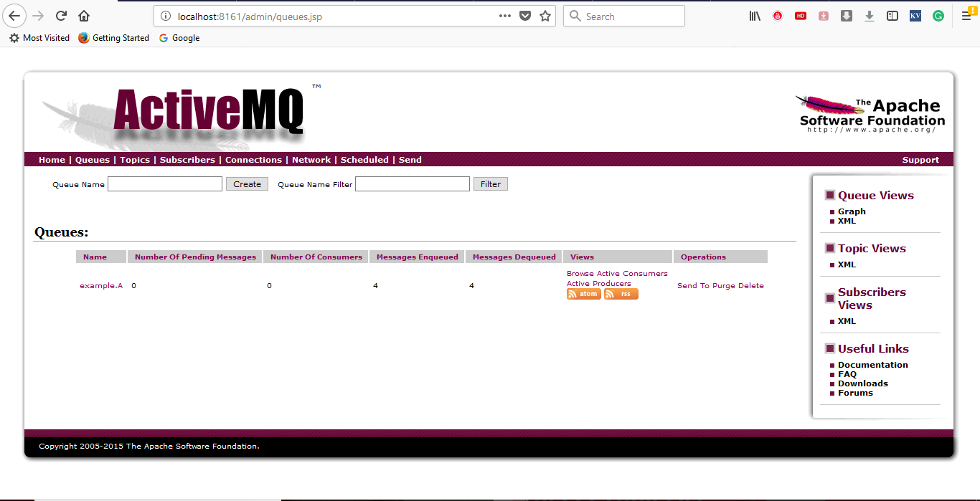Go back with the browser back arrow
The height and width of the screenshot is (501, 980).
point(16,16)
